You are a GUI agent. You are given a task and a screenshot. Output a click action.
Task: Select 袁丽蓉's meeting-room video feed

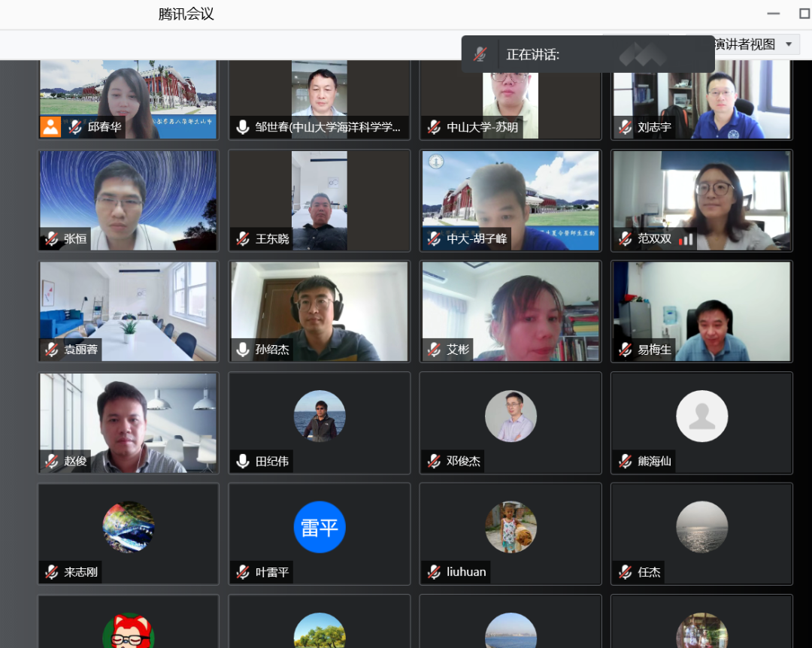coord(129,311)
